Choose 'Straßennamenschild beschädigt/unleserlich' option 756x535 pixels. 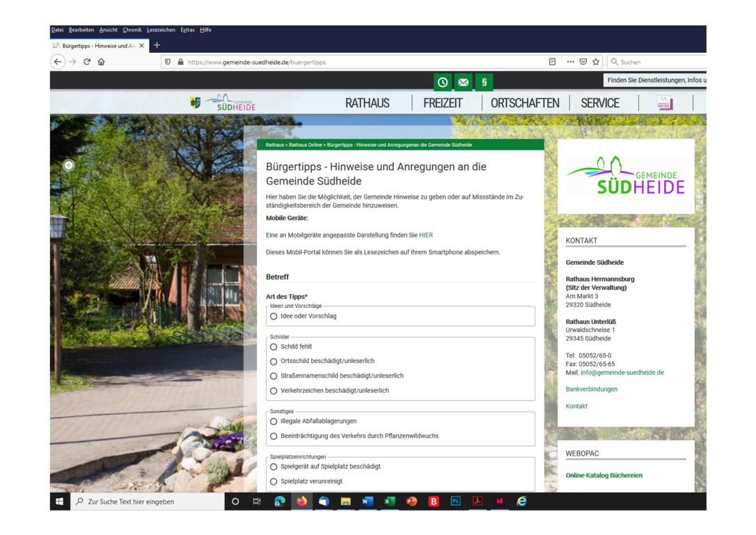274,376
